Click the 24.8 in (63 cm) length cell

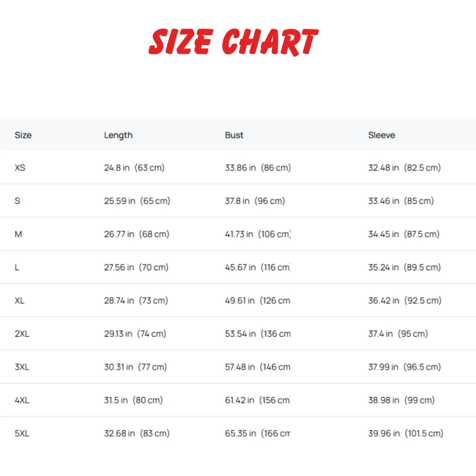click(x=134, y=168)
